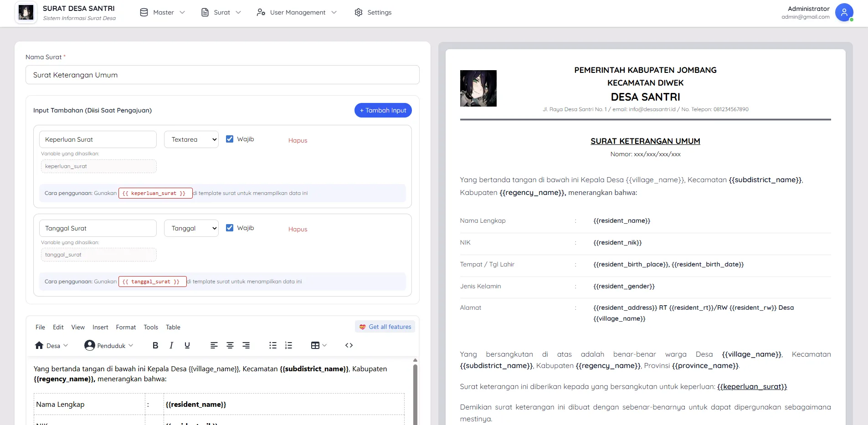The height and width of the screenshot is (425, 868).
Task: Expand the Penduduk variables chevron
Action: (x=131, y=345)
